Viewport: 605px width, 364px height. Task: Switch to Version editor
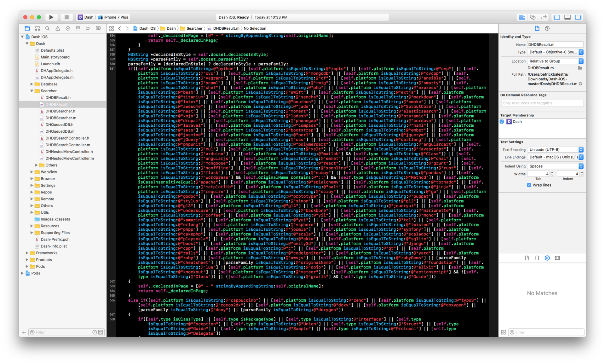coord(543,17)
